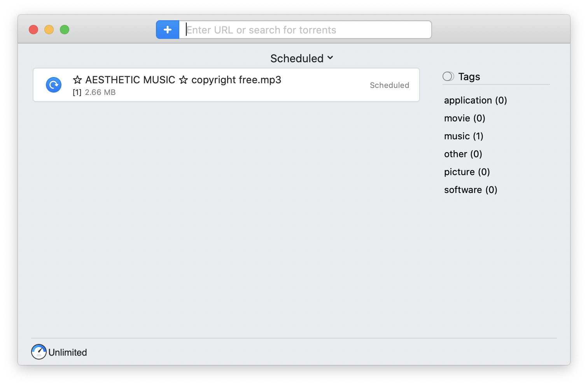The width and height of the screenshot is (588, 386).
Task: Click the Scheduled status label on the download
Action: click(x=389, y=85)
